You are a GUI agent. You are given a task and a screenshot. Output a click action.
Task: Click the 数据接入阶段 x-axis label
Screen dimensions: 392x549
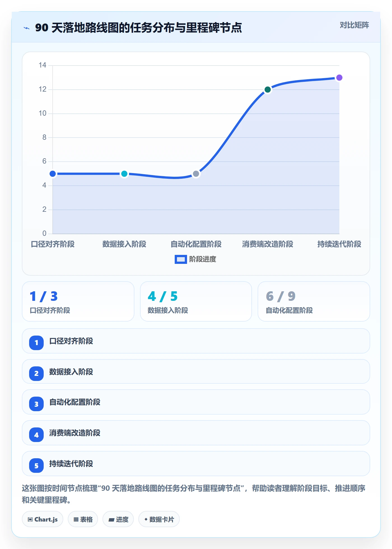click(124, 244)
